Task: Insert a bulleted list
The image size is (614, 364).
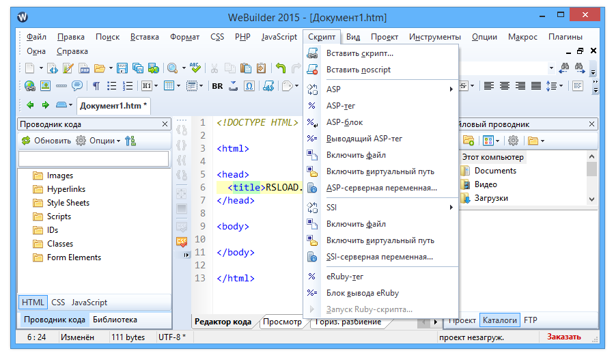Action: (111, 86)
